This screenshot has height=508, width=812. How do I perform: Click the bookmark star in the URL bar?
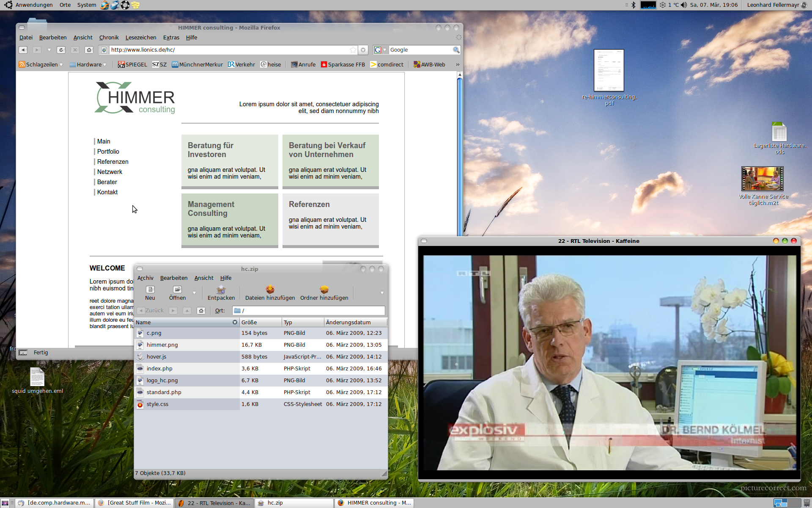353,50
